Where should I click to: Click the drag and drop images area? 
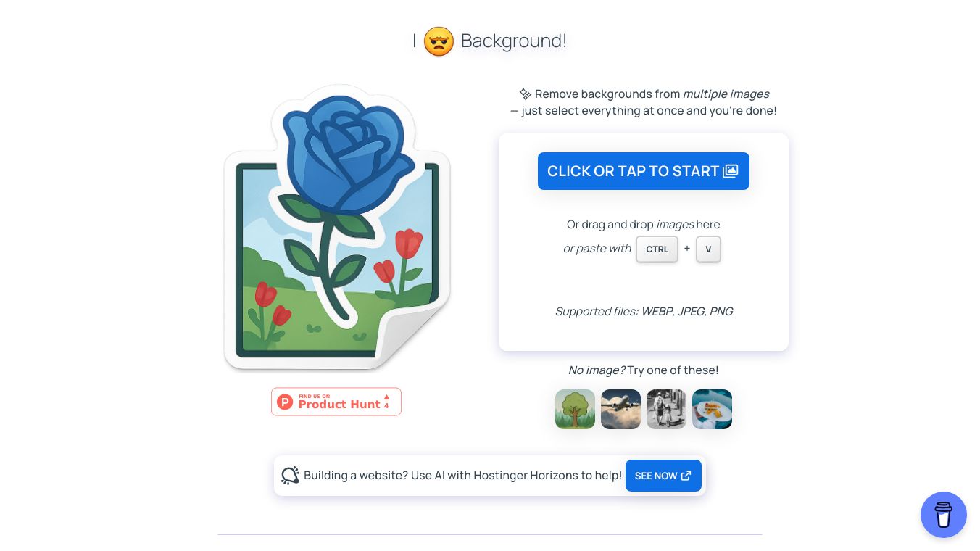(644, 242)
